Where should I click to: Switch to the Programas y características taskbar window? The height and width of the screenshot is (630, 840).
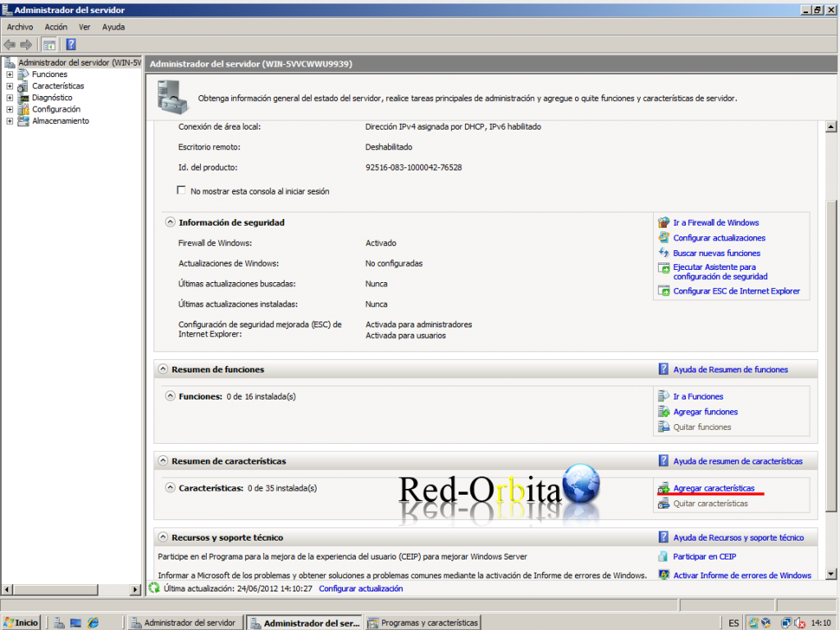point(422,622)
